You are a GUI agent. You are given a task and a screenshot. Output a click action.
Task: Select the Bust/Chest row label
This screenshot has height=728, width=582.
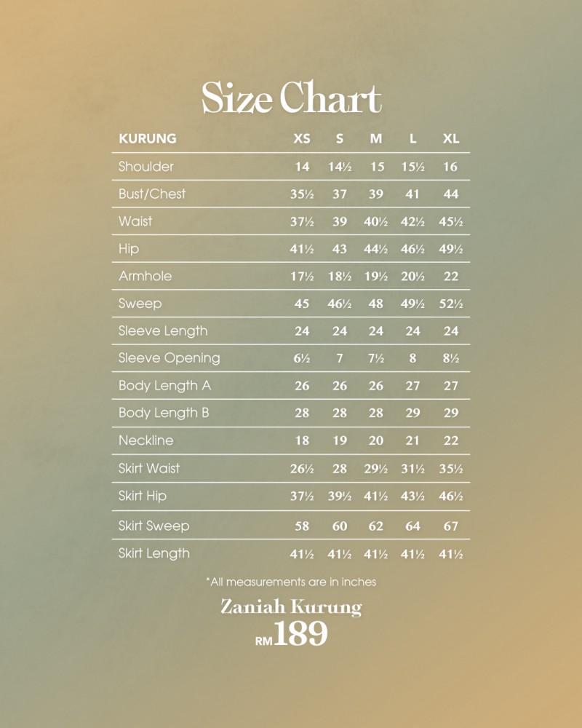[x=152, y=194]
